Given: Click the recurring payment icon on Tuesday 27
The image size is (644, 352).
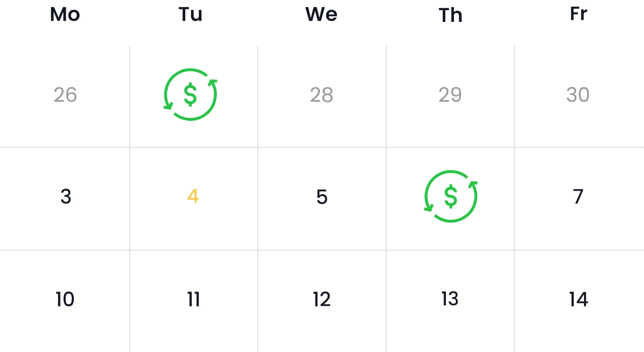Looking at the screenshot, I should [191, 94].
